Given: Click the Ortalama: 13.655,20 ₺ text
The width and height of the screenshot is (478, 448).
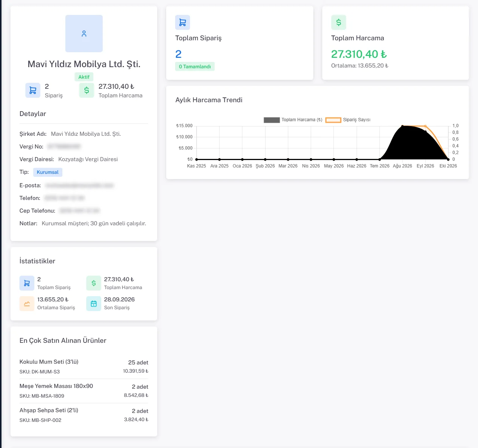Looking at the screenshot, I should pyautogui.click(x=360, y=66).
